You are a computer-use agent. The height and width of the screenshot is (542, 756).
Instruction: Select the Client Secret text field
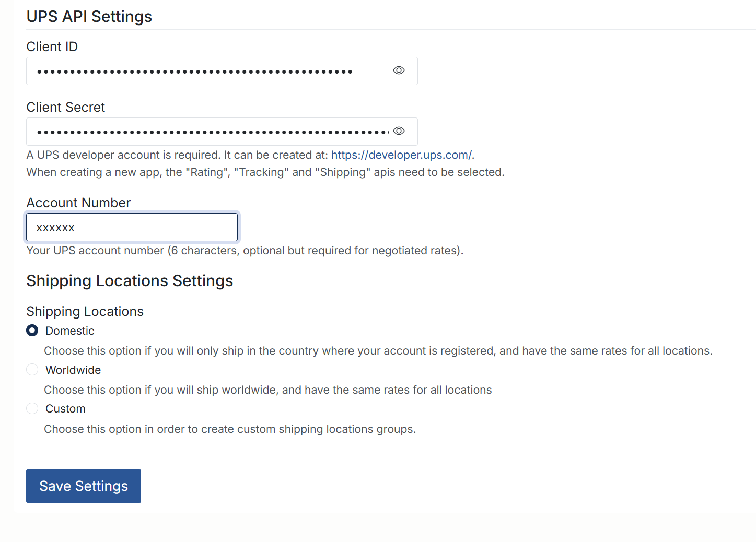[209, 131]
